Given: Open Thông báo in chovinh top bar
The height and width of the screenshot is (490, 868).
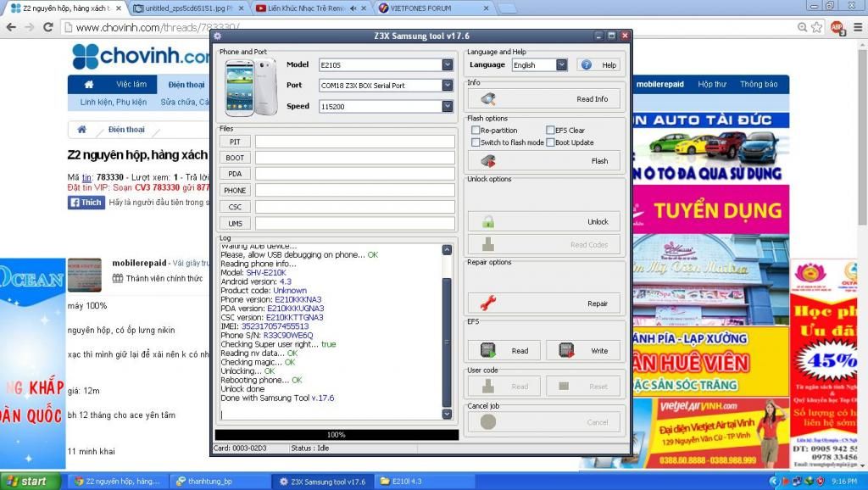Looking at the screenshot, I should (x=759, y=84).
